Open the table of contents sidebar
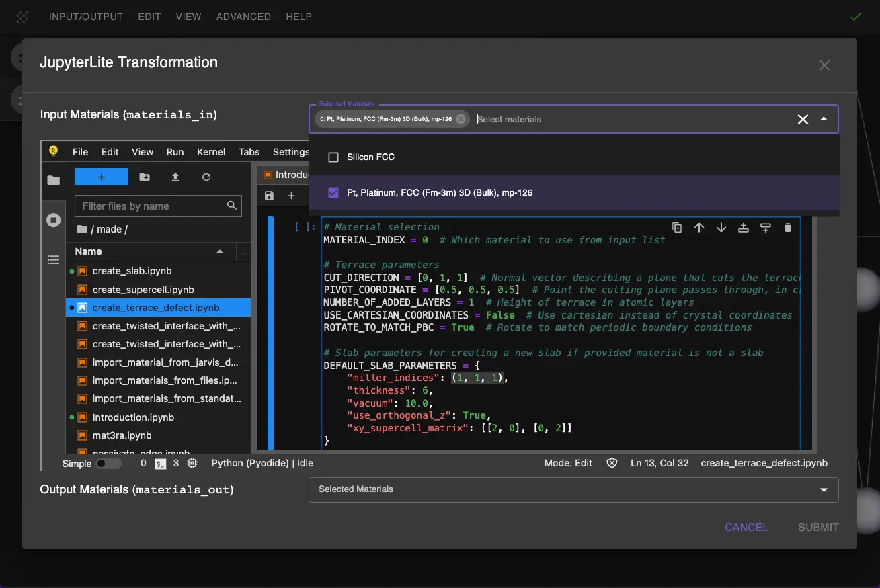 click(x=54, y=259)
